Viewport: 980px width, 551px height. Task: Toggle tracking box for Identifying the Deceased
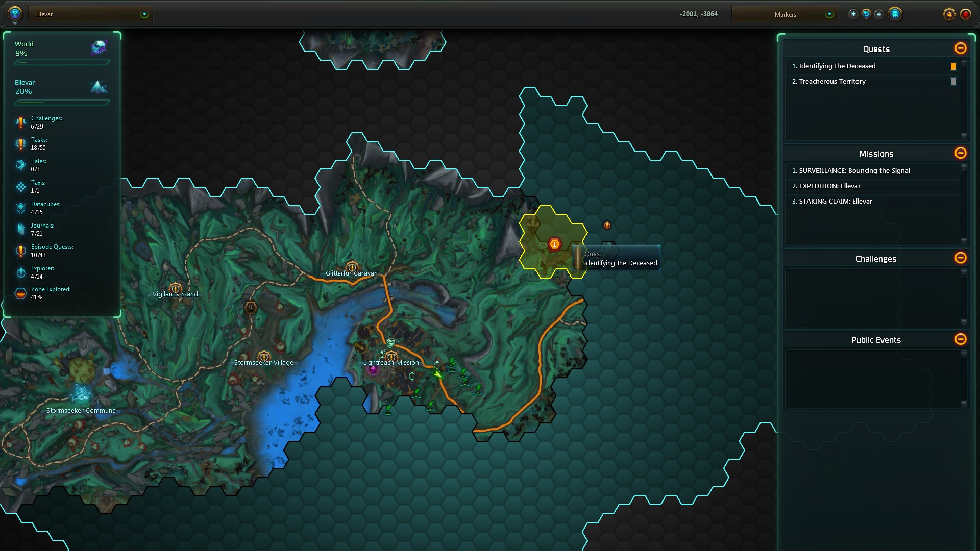[x=953, y=66]
